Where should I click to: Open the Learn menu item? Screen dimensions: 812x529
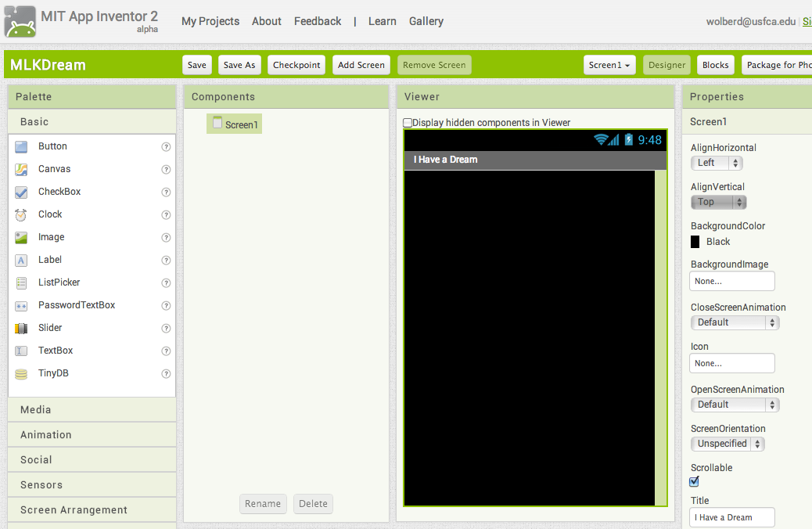[x=383, y=21]
